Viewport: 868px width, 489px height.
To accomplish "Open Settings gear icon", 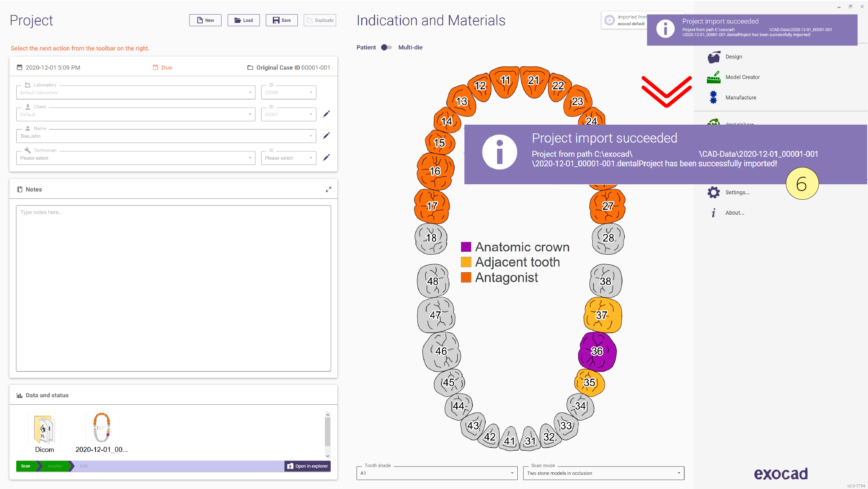I will (713, 192).
